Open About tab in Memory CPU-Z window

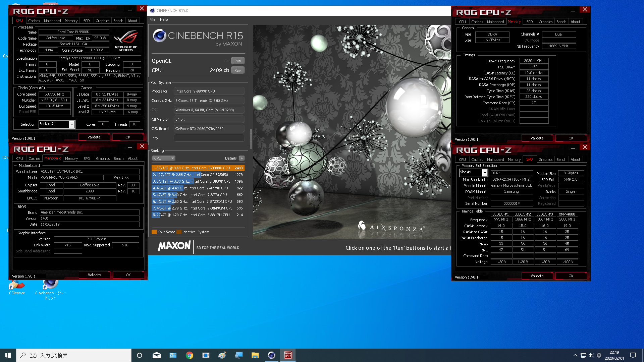576,22
